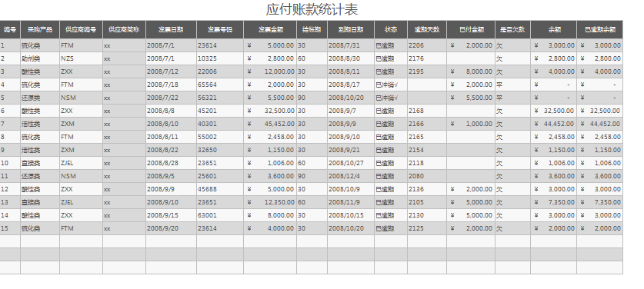The width and height of the screenshot is (644, 289).
Task: Click 助剂类 product cell
Action: (x=40, y=58)
